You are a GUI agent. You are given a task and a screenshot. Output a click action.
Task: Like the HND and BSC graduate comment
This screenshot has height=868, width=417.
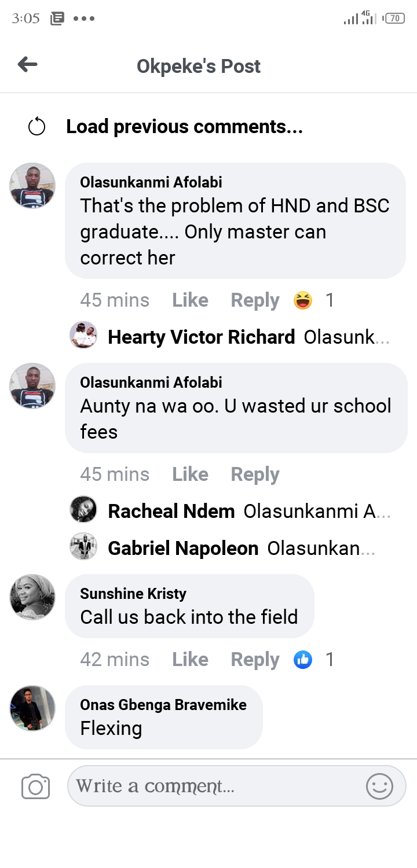tap(190, 300)
